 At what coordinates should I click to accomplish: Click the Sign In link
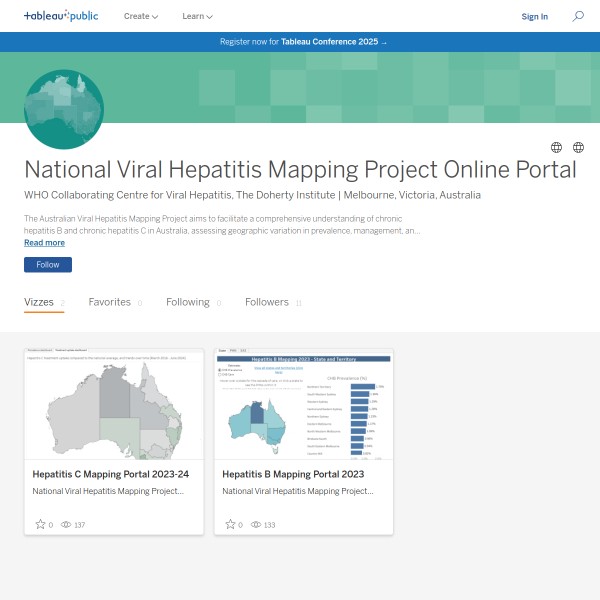click(535, 16)
